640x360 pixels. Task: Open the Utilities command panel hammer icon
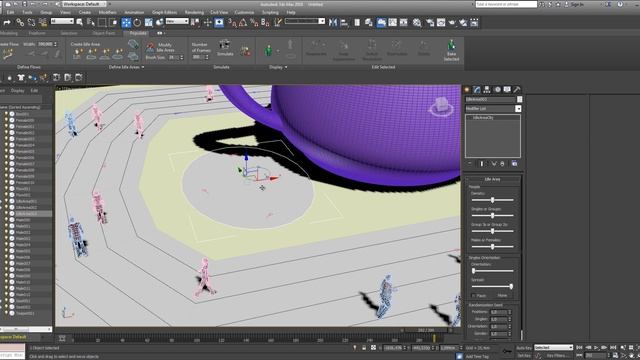[x=517, y=89]
